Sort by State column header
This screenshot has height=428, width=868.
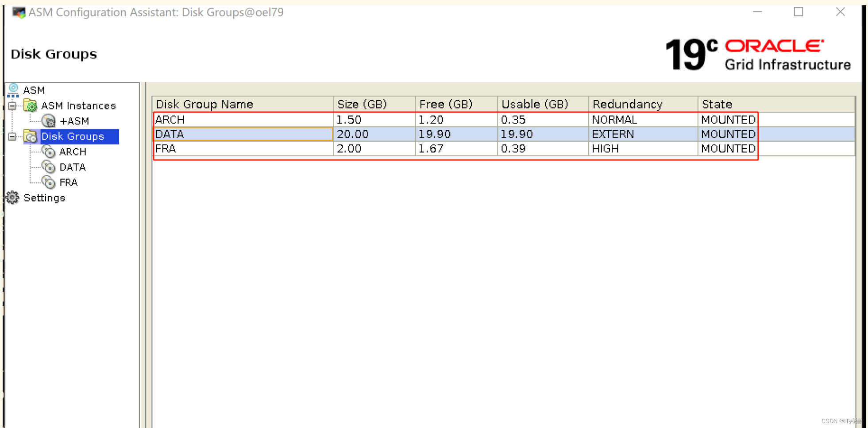click(776, 104)
